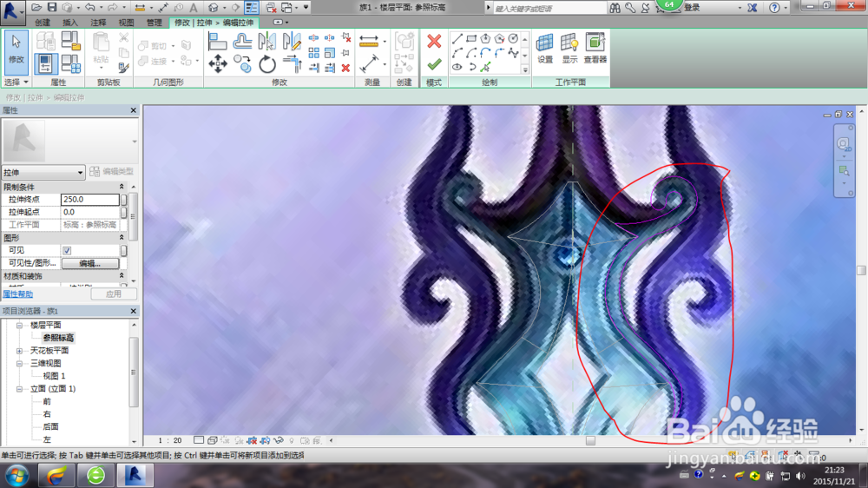Click the 拉伸起点 value field 0.0
This screenshot has height=488, width=868.
pyautogui.click(x=89, y=212)
